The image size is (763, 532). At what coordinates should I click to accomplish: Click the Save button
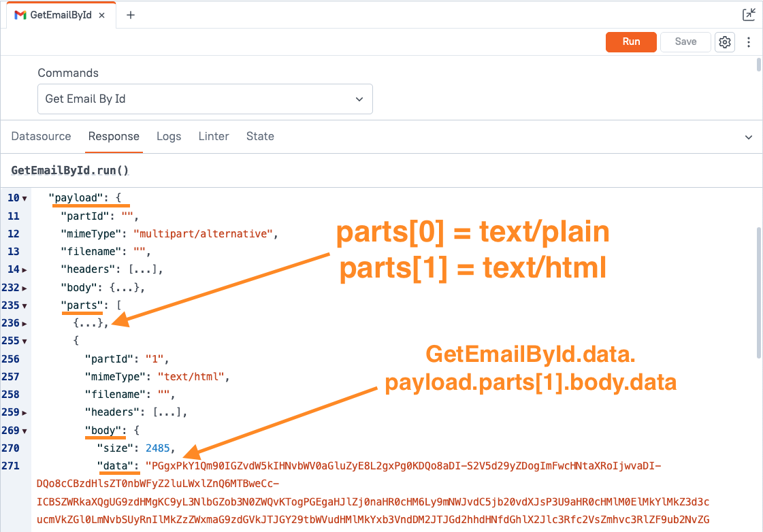685,42
